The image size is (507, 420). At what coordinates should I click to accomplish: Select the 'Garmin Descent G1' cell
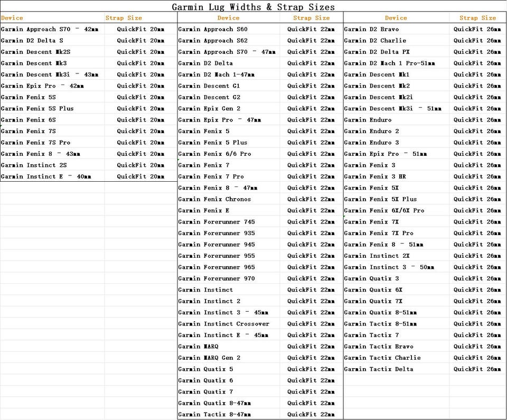[229, 86]
